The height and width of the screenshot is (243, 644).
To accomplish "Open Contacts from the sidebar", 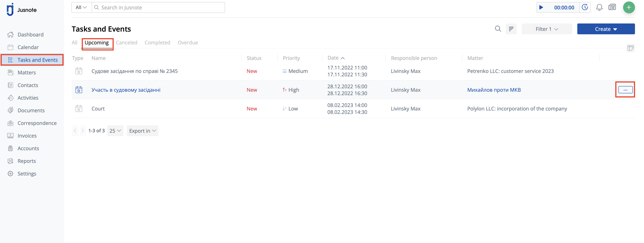I will [32, 85].
